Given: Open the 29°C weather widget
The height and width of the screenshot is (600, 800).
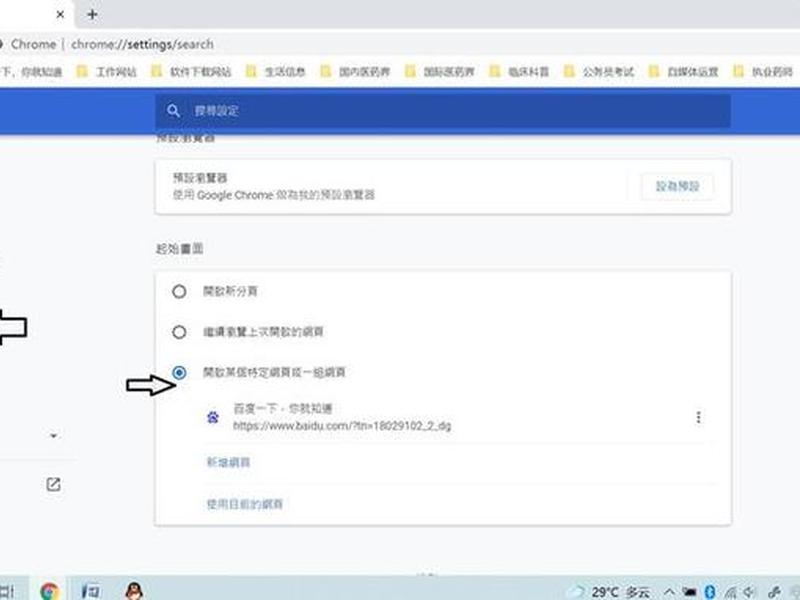Looking at the screenshot, I should click(609, 592).
